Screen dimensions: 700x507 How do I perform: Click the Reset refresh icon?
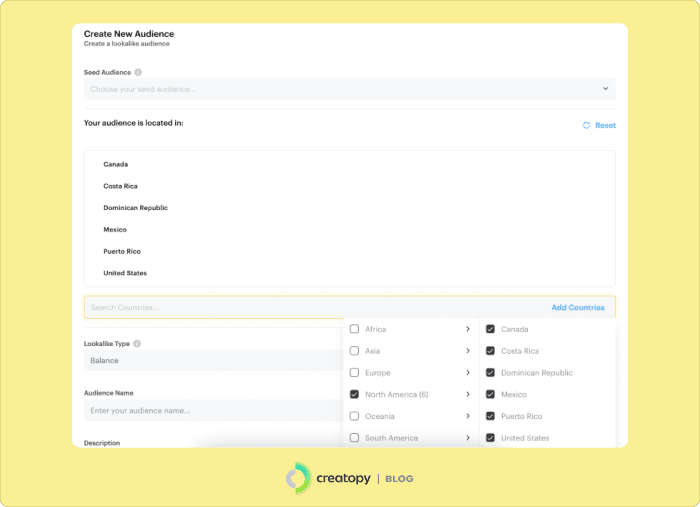(x=586, y=126)
